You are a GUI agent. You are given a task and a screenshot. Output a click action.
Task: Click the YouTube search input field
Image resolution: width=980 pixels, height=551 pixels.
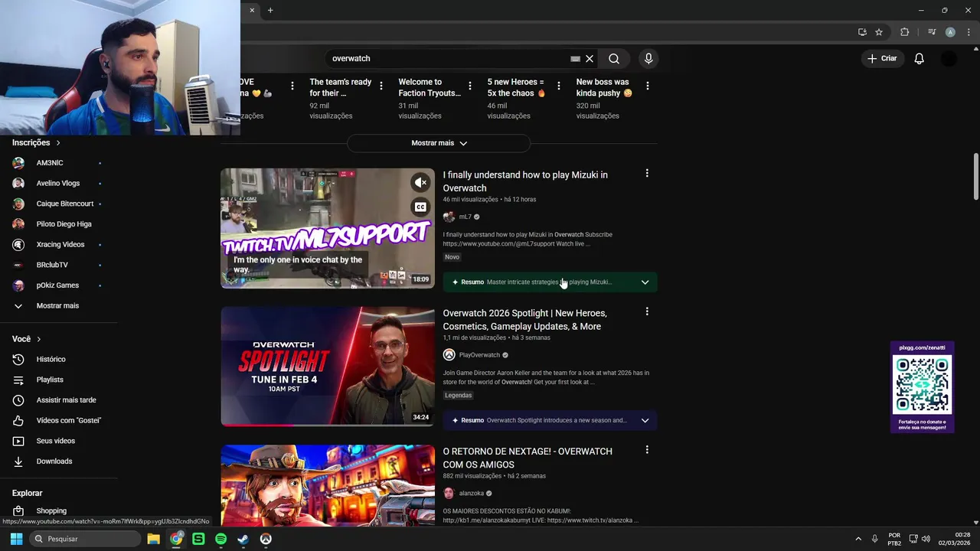click(x=448, y=58)
